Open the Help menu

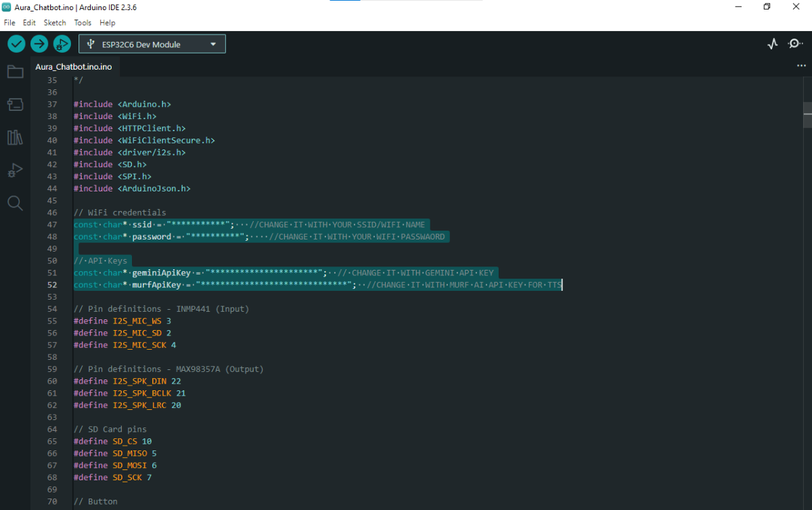107,22
